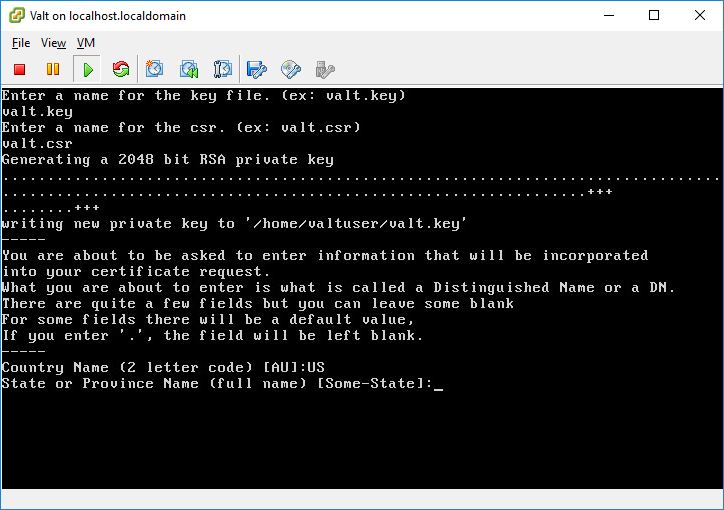Open the VM menu
The height and width of the screenshot is (510, 724).
(86, 43)
